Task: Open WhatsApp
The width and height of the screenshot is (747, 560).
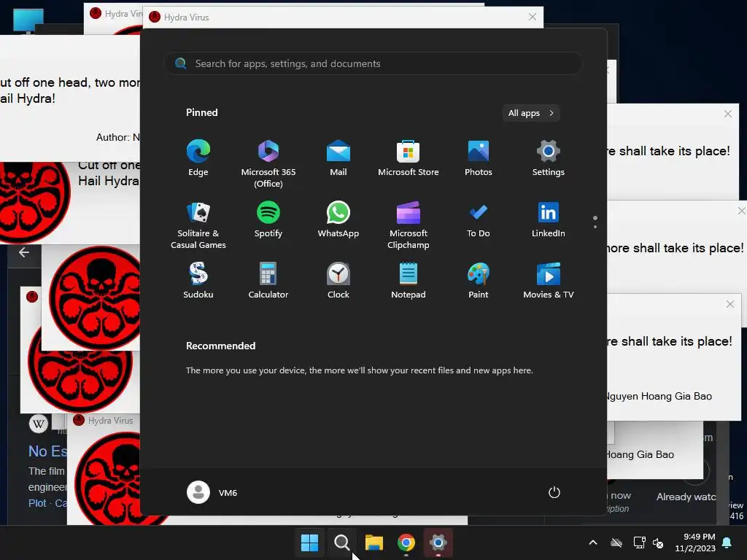Action: tap(338, 219)
